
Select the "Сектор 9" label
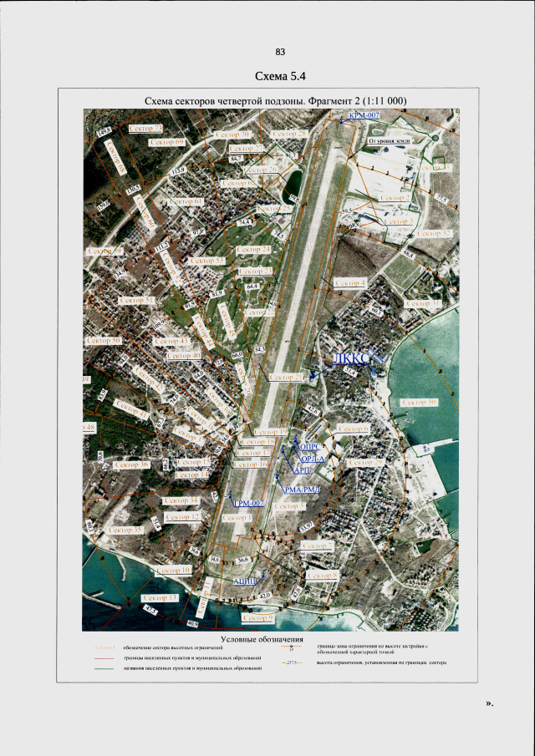tap(258, 617)
